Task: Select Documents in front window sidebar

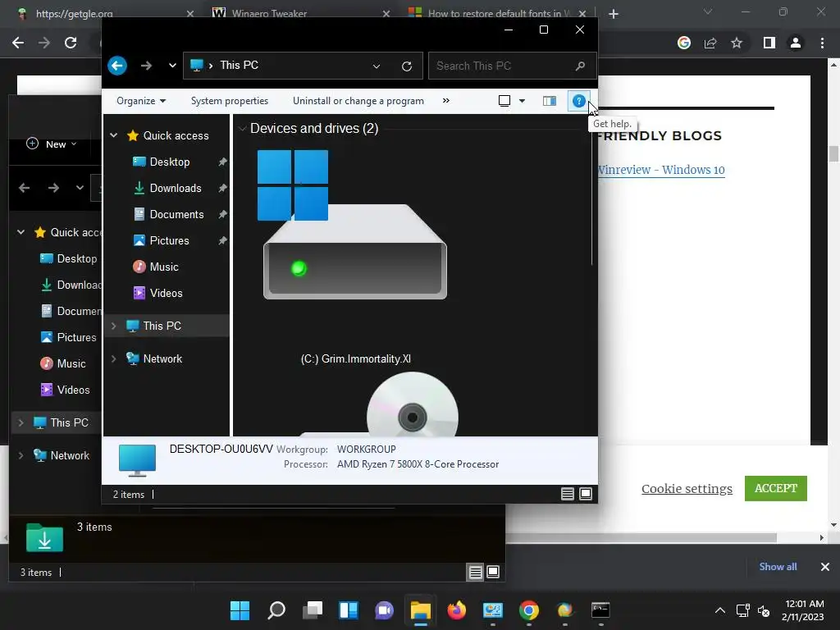Action: 176,214
